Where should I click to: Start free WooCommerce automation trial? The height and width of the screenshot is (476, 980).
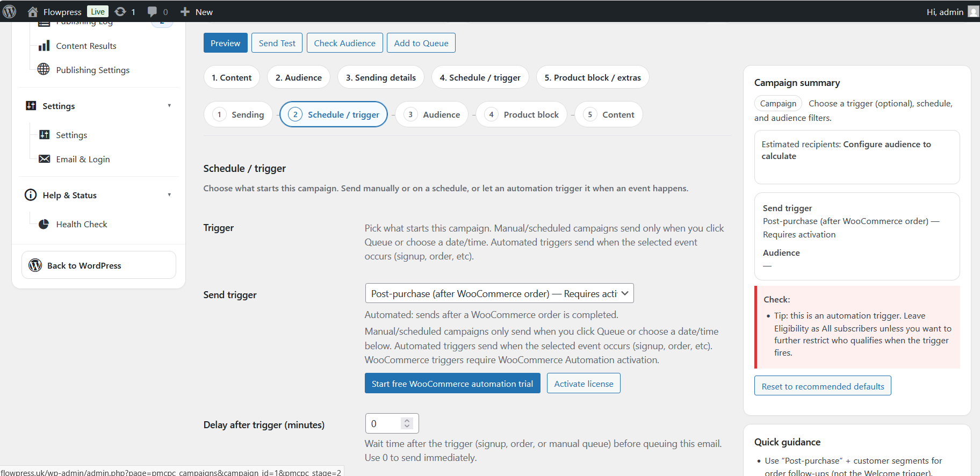452,383
